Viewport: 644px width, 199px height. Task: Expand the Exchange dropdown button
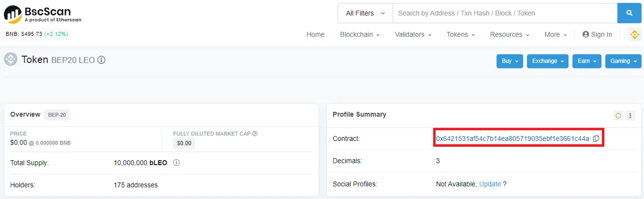pyautogui.click(x=548, y=61)
